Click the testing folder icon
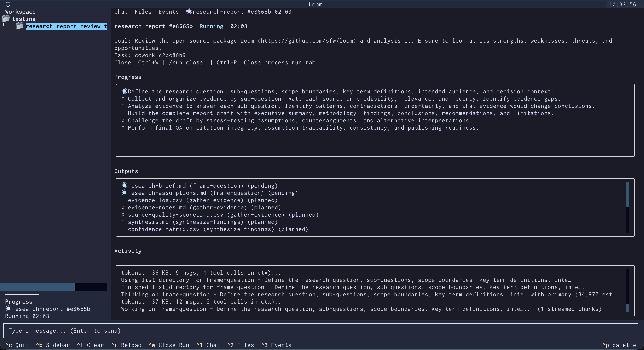 6,19
